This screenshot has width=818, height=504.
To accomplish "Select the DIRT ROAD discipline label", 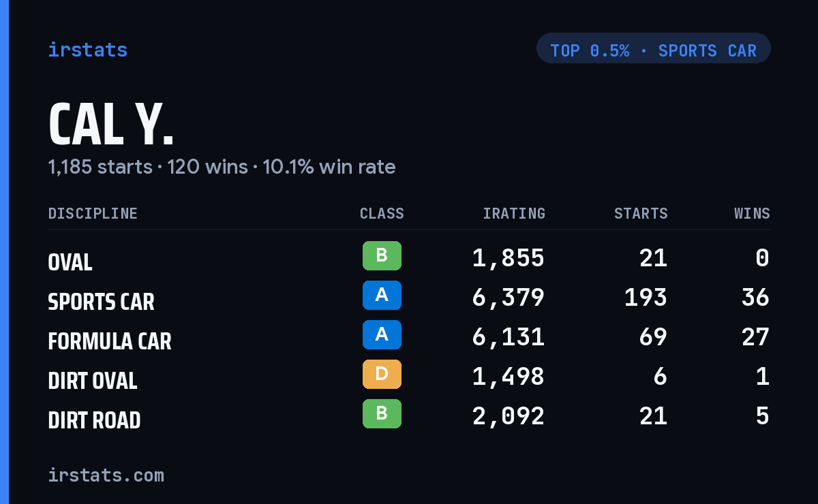I will 94,420.
